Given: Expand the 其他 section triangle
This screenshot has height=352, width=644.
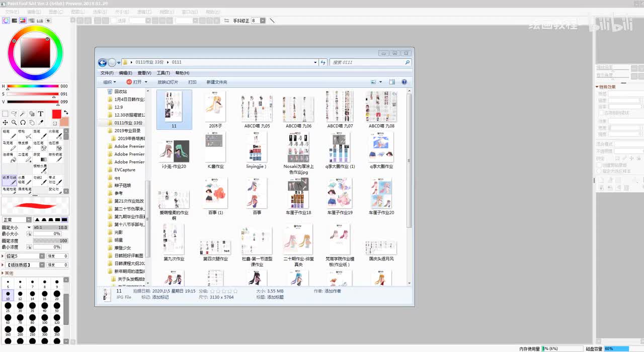Looking at the screenshot, I should [3, 273].
